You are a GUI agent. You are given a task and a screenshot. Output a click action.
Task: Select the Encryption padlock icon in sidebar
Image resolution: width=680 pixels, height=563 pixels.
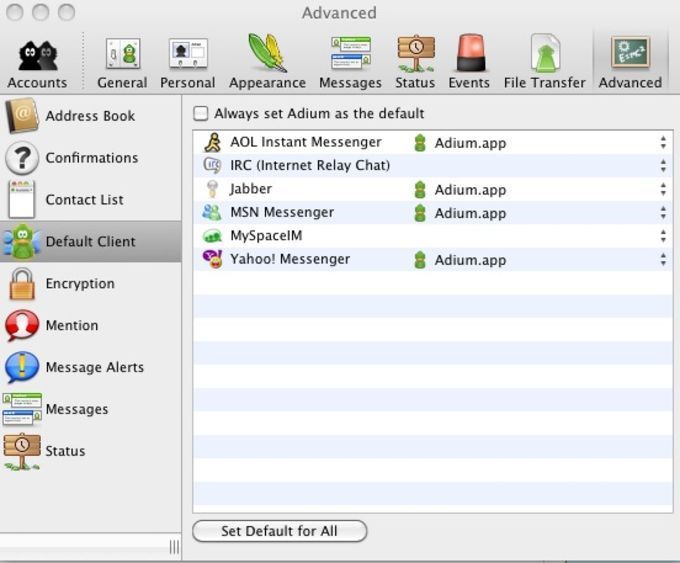(22, 284)
